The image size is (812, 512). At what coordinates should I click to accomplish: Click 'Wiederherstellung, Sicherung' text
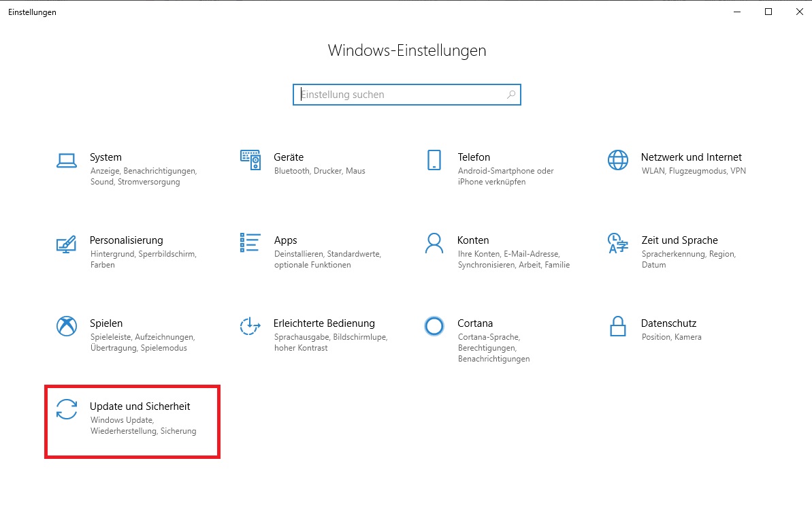144,431
